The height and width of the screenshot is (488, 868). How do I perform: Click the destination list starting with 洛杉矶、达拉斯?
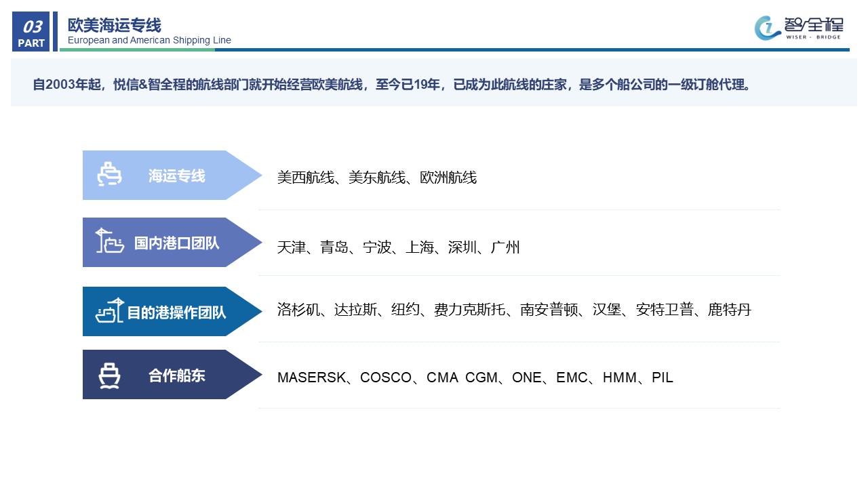pyautogui.click(x=514, y=310)
